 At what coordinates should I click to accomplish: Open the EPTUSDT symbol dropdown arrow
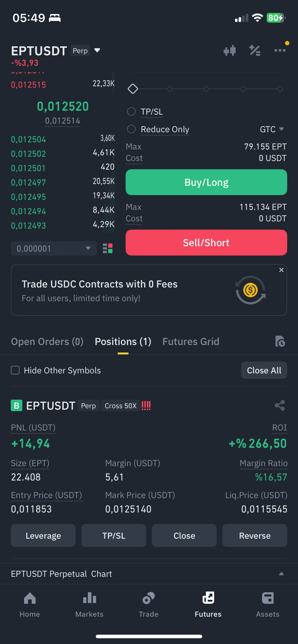[97, 50]
